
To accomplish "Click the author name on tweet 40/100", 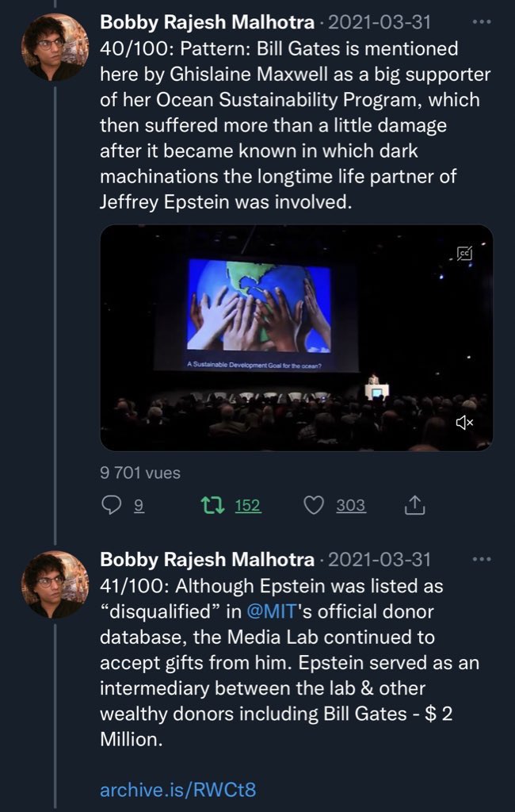I will (x=207, y=22).
